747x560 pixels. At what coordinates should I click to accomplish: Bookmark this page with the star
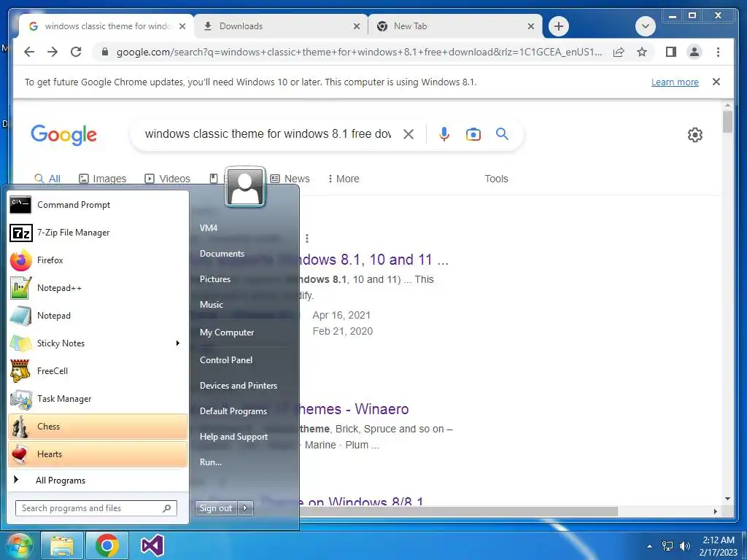642,52
